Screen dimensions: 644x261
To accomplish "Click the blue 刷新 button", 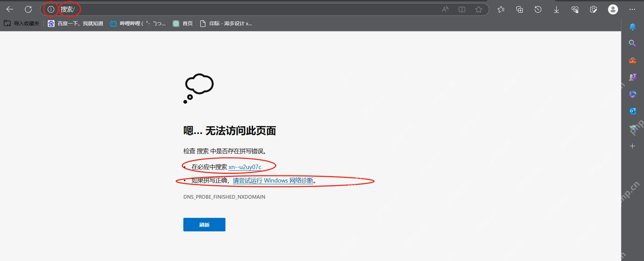I will click(204, 225).
